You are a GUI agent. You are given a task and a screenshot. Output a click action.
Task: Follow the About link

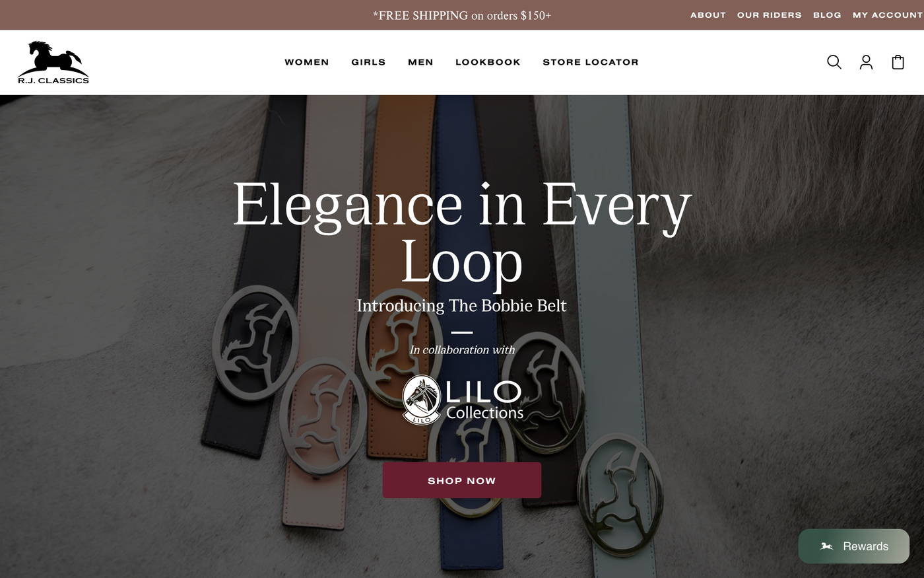[708, 15]
